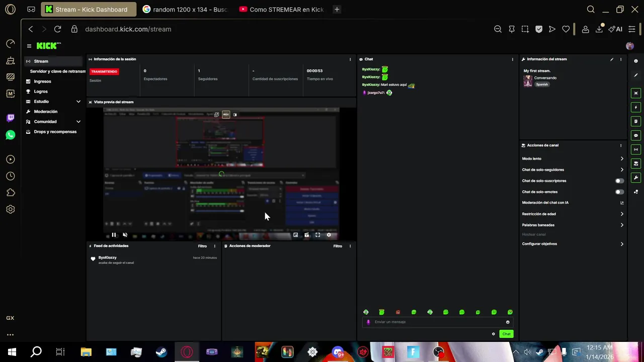Viewport: 644px width, 362px height.
Task: Open Feed de actividades three-dot menu
Action: click(215, 246)
